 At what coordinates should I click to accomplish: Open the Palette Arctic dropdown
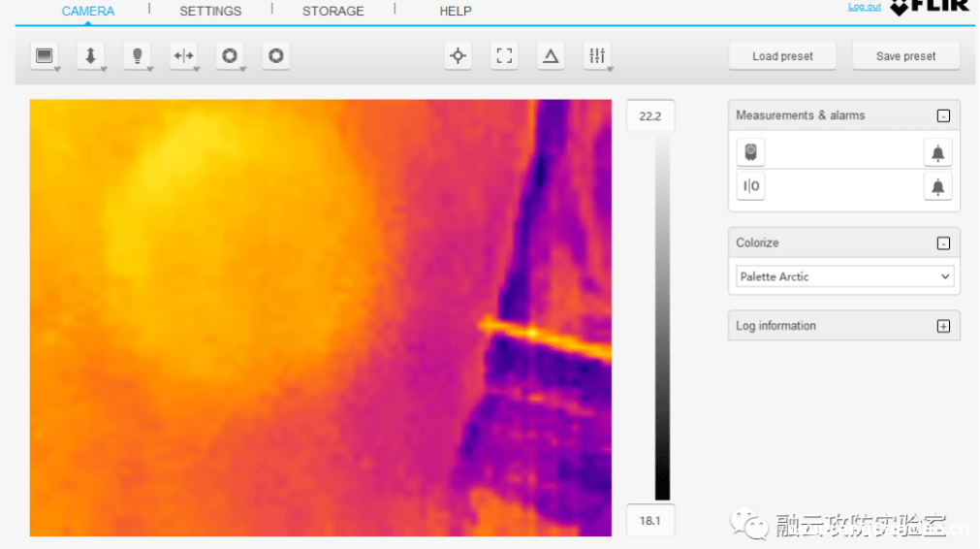[845, 276]
